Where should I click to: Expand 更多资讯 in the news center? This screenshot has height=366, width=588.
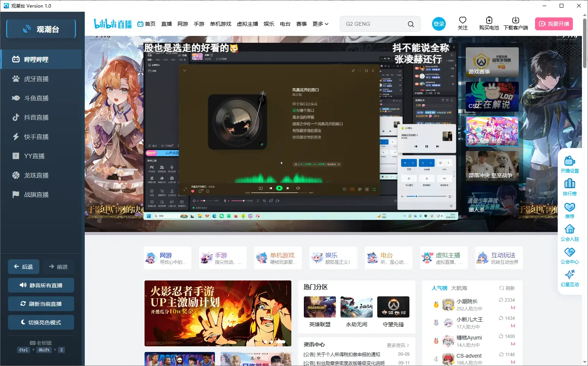(x=397, y=345)
